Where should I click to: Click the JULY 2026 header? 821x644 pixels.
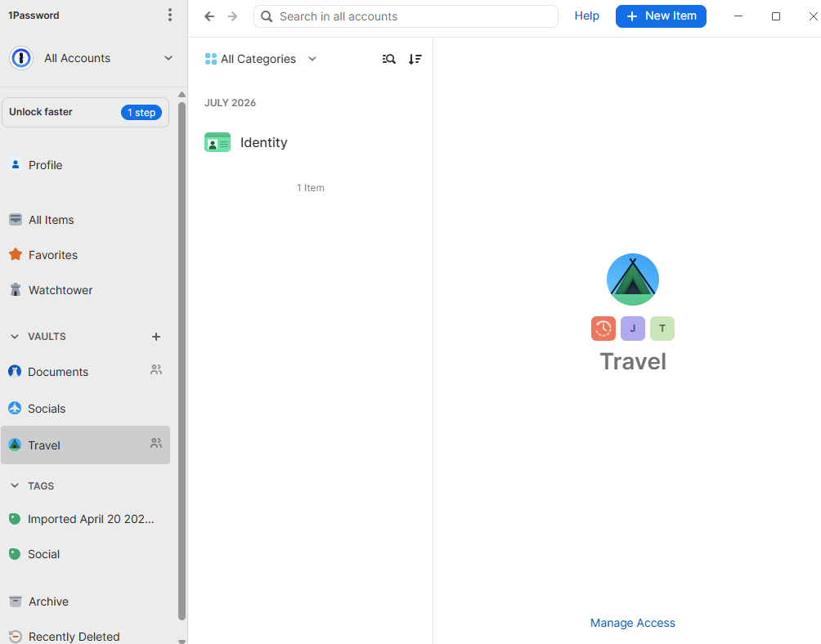[x=230, y=103]
